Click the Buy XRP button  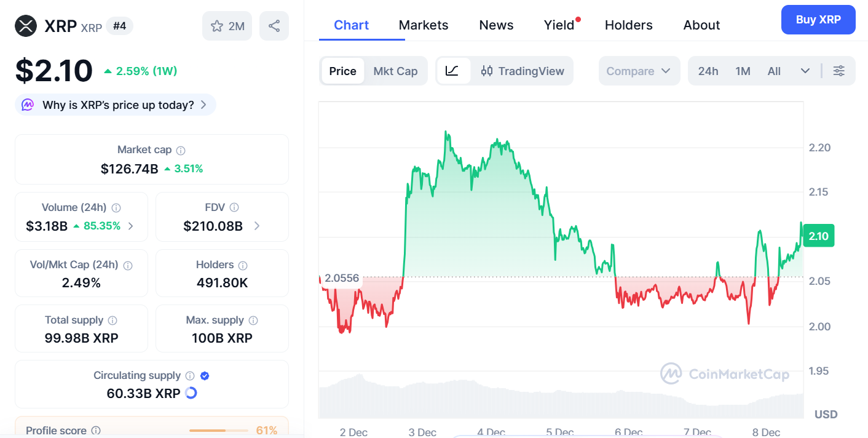818,20
